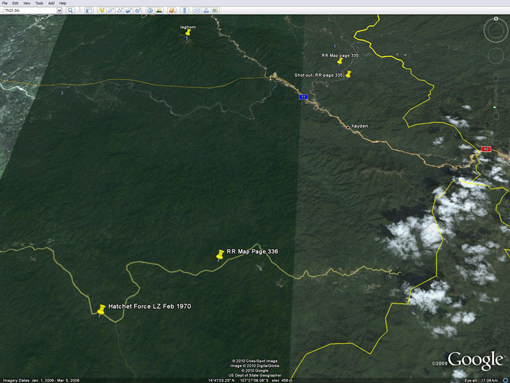Start the Record a Tour tool
Viewport: 510px width, 383px height.
(x=138, y=10)
